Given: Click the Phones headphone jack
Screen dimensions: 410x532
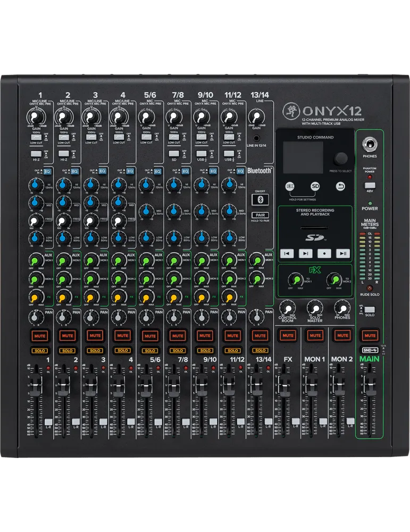Looking at the screenshot, I should point(370,145).
